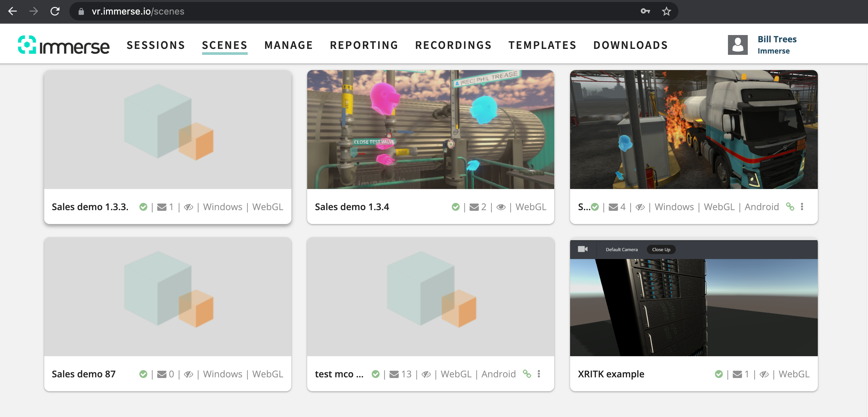Click the Immerse logo

point(63,45)
